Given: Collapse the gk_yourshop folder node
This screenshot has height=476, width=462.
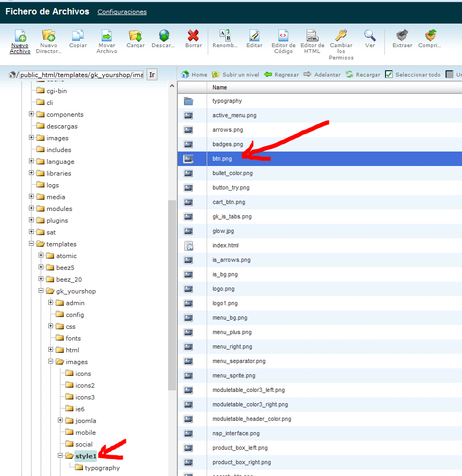Looking at the screenshot, I should [41, 291].
